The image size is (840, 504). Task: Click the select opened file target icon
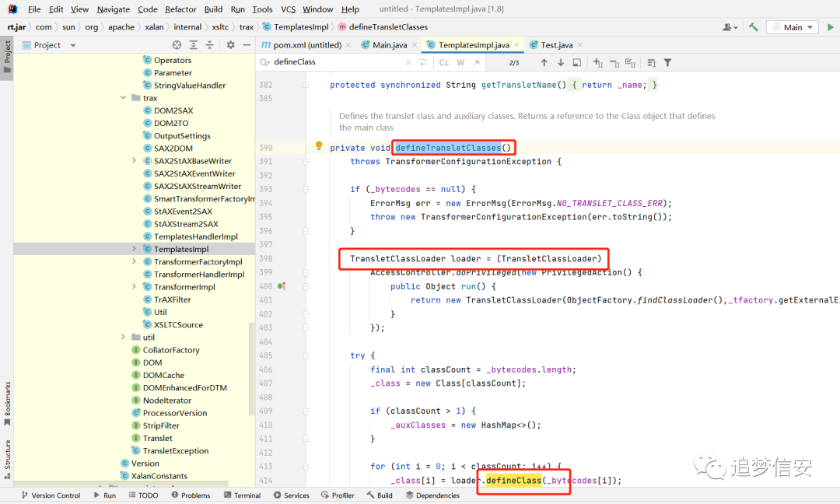(177, 45)
